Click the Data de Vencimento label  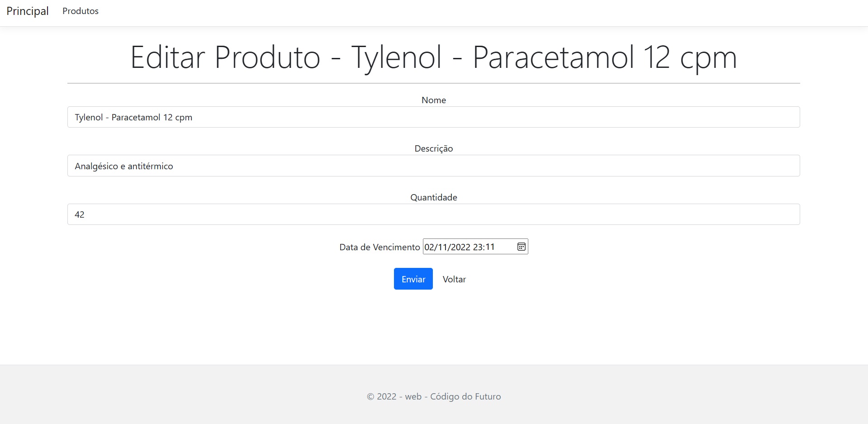coord(379,247)
